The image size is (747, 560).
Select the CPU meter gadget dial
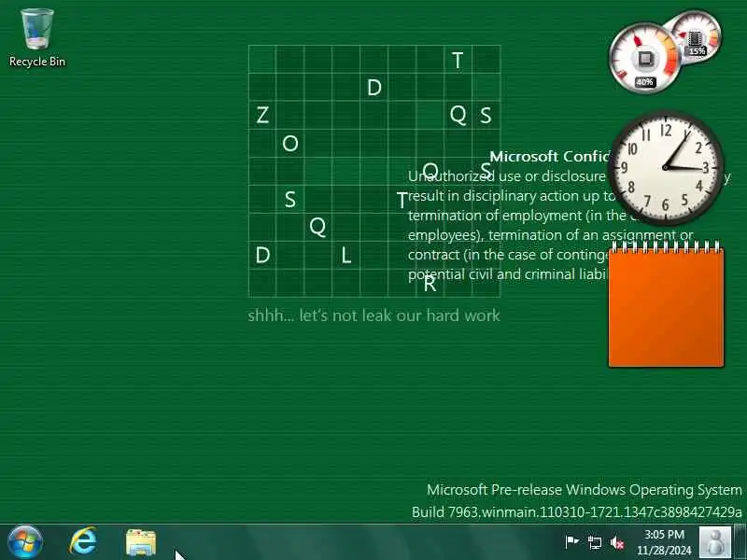tap(644, 58)
